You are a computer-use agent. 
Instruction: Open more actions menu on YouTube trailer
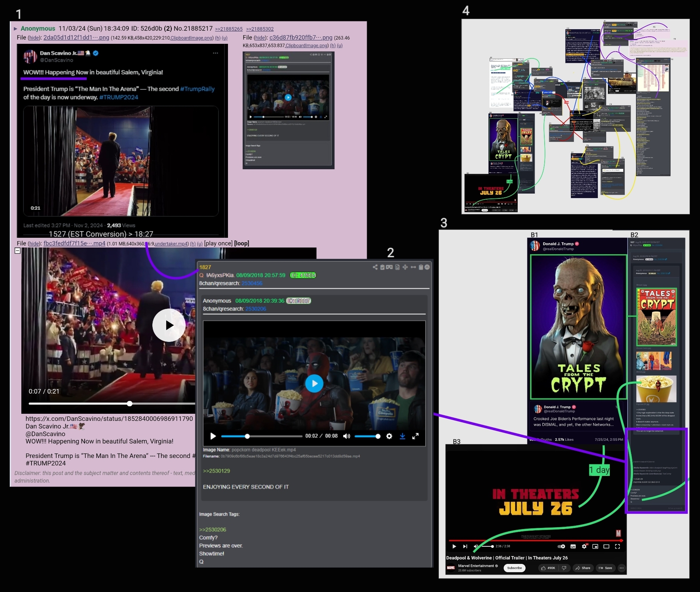[x=622, y=568]
